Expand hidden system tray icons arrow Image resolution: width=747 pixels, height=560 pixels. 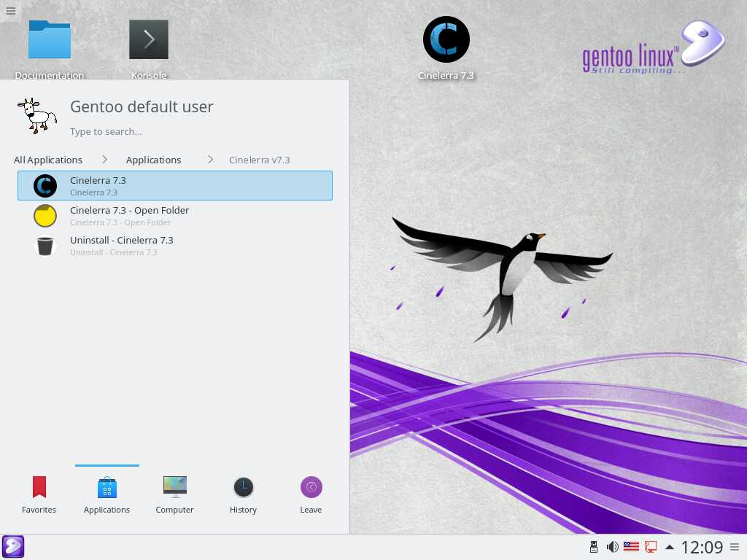[670, 547]
